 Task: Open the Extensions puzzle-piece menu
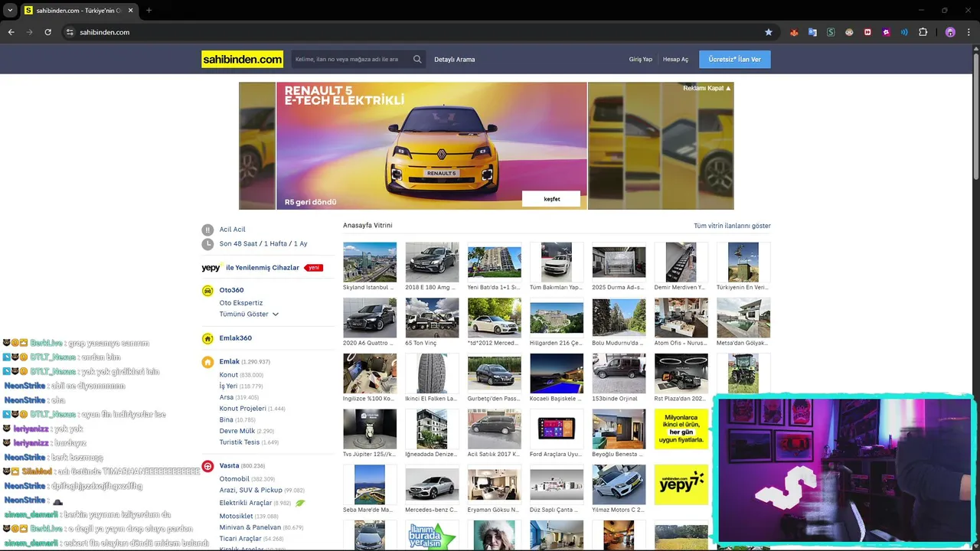(x=923, y=32)
